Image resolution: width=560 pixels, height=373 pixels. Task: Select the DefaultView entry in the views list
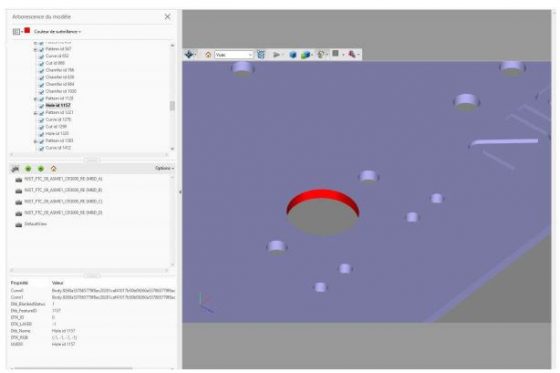point(35,224)
